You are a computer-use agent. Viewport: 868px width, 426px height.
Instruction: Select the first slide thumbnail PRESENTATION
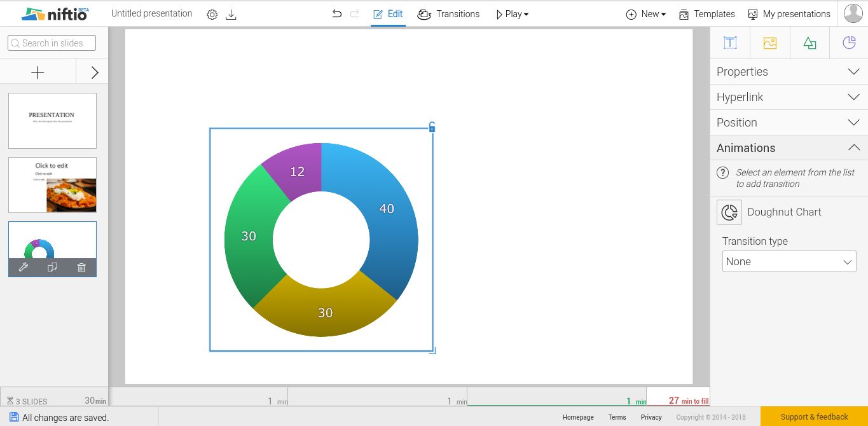(x=52, y=121)
